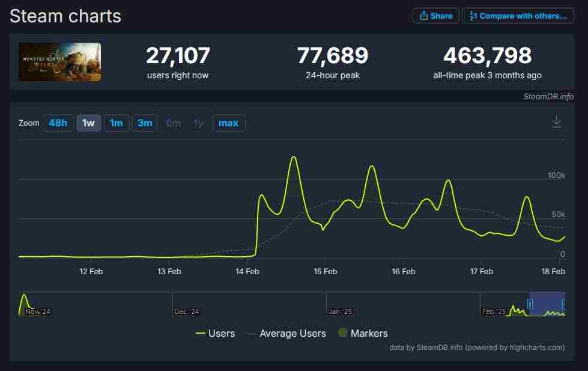Screen dimensions: 588x371
Task: Click the Feb '25 navigator label
Action: 494,311
